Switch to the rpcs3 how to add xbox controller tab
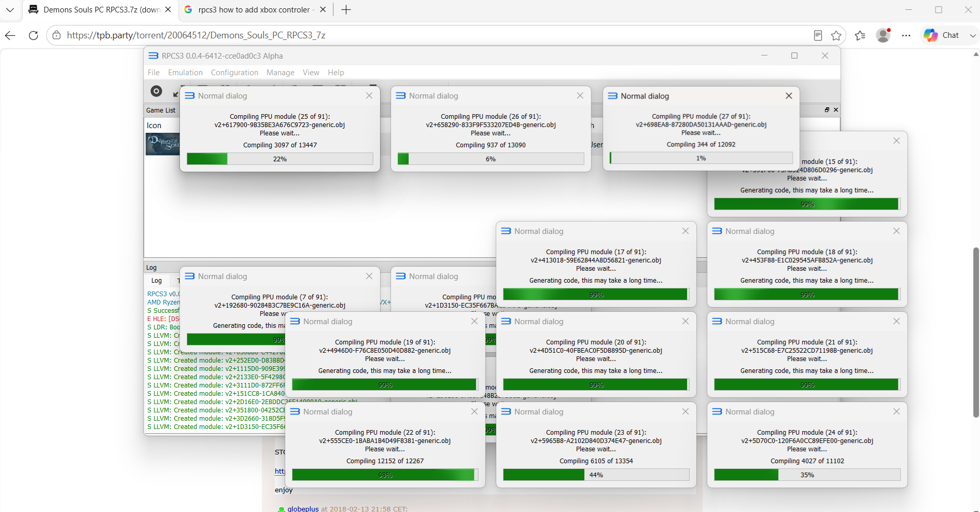This screenshot has height=512, width=980. point(256,10)
